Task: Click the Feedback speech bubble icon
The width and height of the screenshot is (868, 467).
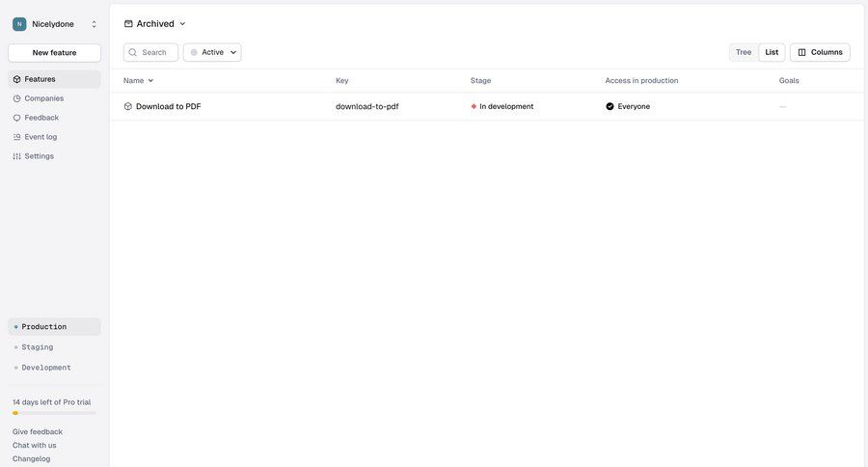Action: pos(16,118)
